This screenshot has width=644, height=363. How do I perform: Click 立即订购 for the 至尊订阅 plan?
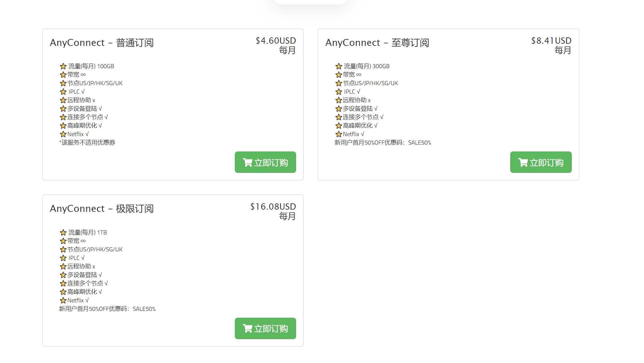click(x=541, y=162)
